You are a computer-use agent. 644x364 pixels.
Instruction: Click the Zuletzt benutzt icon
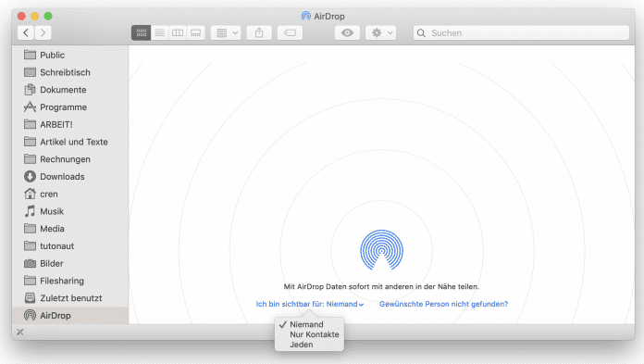(30, 298)
